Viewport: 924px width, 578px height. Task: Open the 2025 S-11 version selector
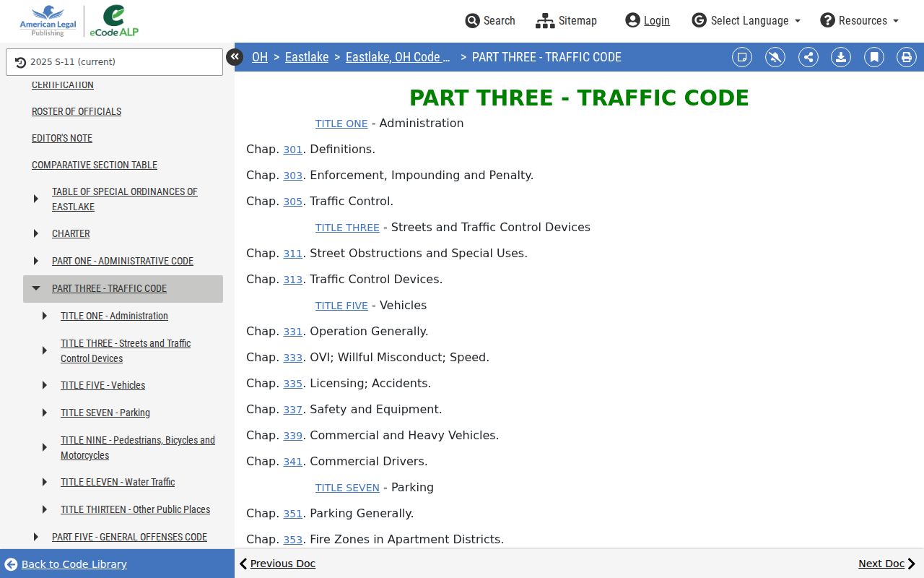114,62
